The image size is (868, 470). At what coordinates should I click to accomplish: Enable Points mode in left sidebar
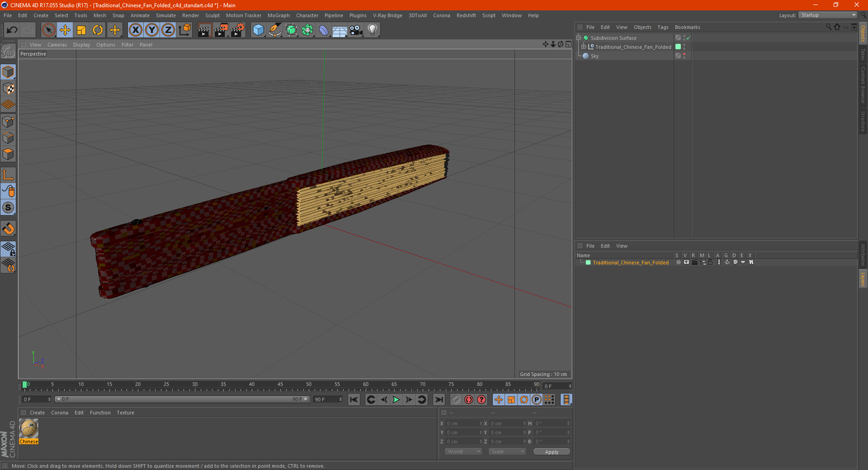(8, 122)
